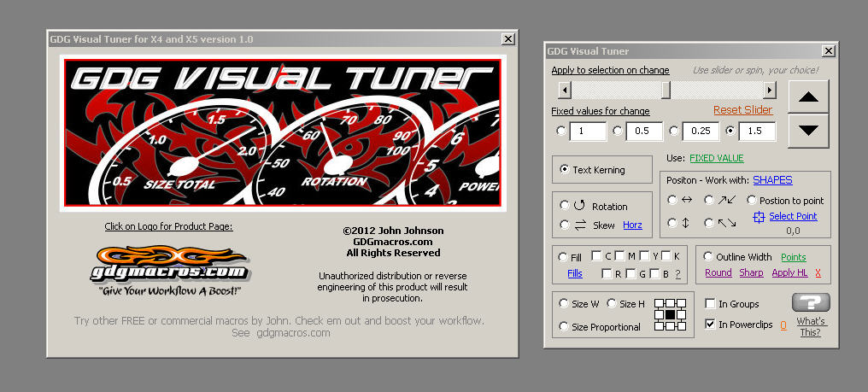Click the Select Point link
Screen dimensions: 868x392
click(793, 216)
